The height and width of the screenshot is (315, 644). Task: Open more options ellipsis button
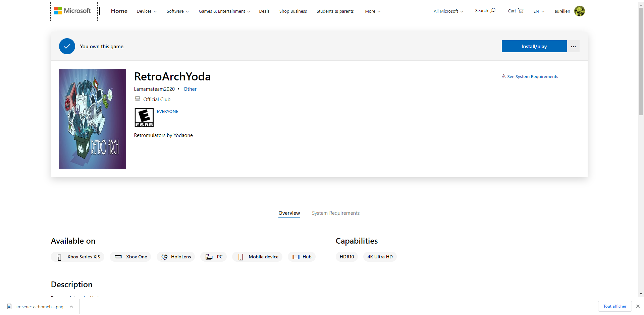click(x=573, y=47)
